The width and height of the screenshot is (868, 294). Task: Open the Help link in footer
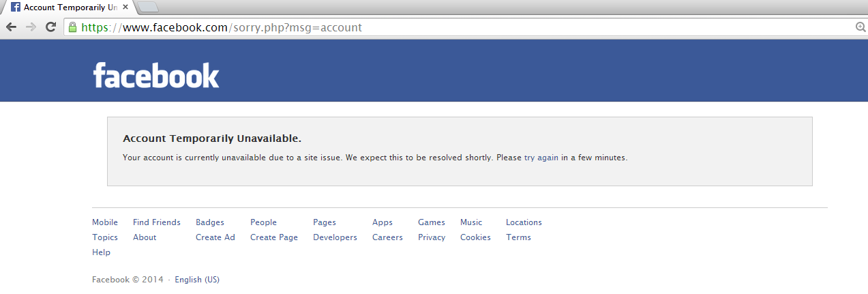[x=101, y=252]
